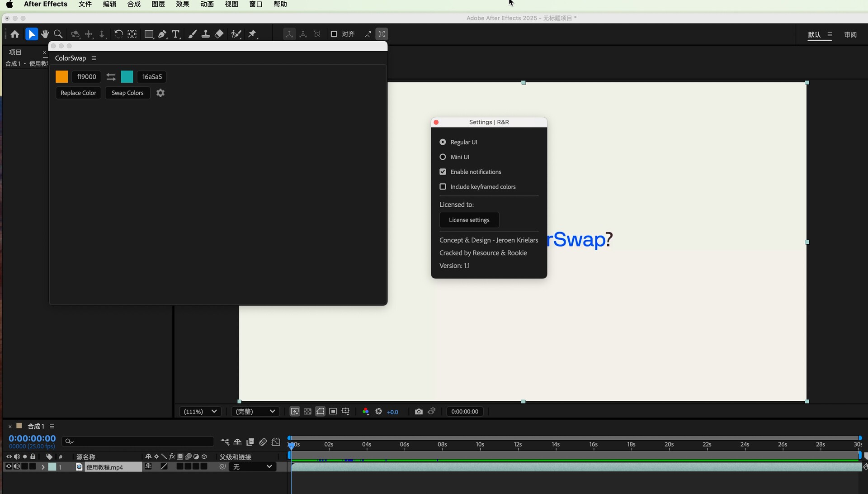The height and width of the screenshot is (494, 868).
Task: Toggle transparency grid in viewer
Action: [307, 412]
